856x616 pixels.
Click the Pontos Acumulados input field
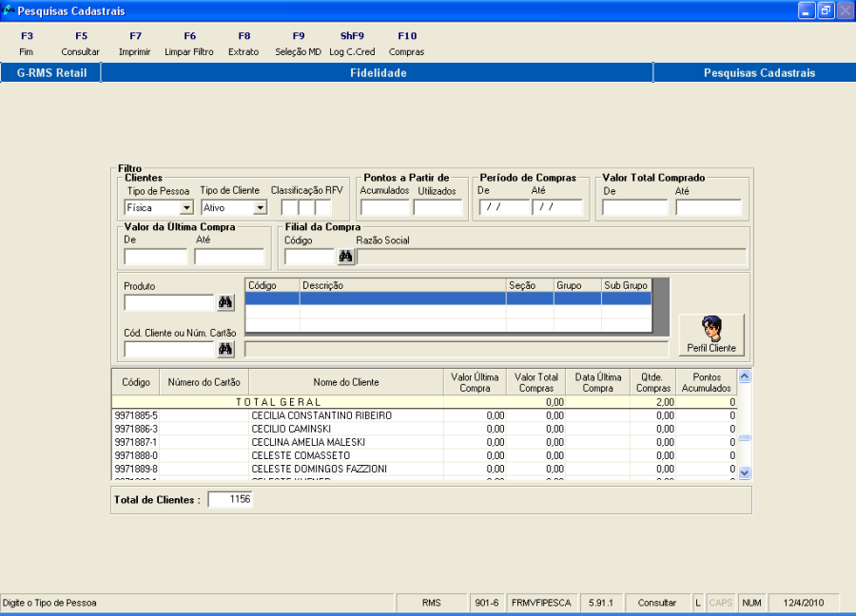[x=385, y=207]
